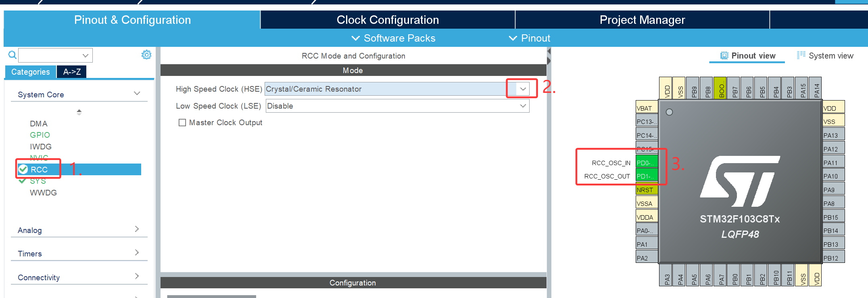Switch to the Clock Configuration tab

388,20
